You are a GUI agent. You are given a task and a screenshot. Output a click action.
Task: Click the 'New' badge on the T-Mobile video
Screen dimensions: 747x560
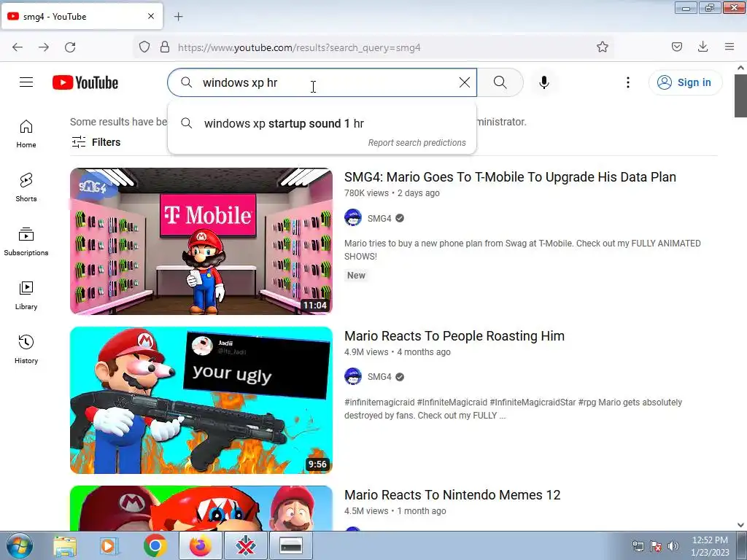pos(356,275)
